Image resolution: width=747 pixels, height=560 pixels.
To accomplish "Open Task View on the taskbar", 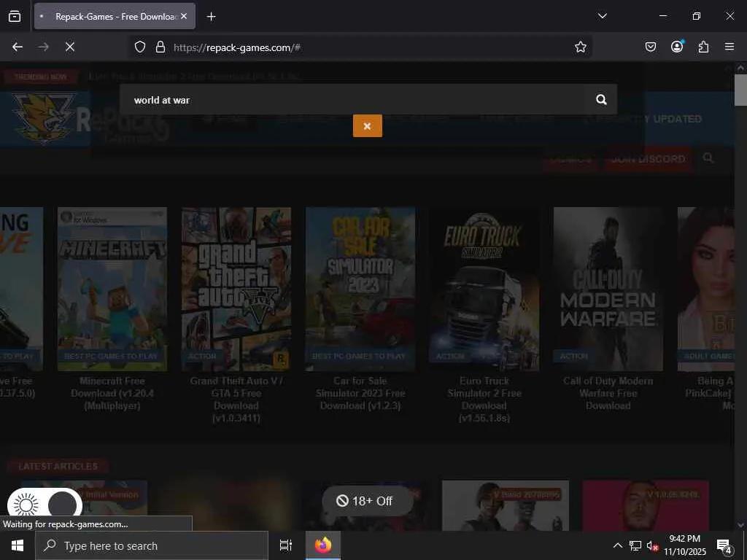I will click(x=286, y=545).
